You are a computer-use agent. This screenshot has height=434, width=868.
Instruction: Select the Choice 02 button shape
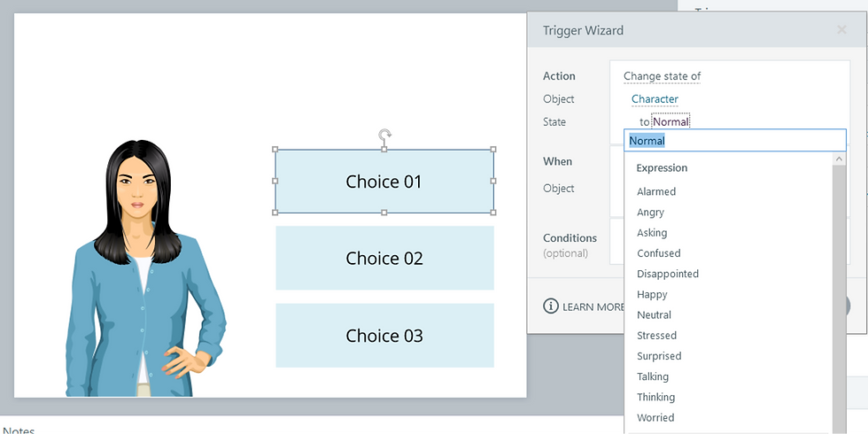384,259
